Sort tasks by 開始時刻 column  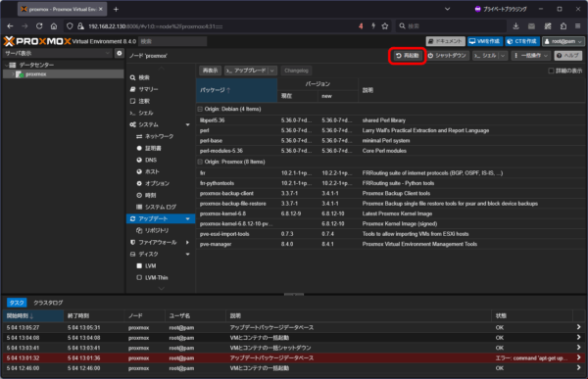(33, 316)
